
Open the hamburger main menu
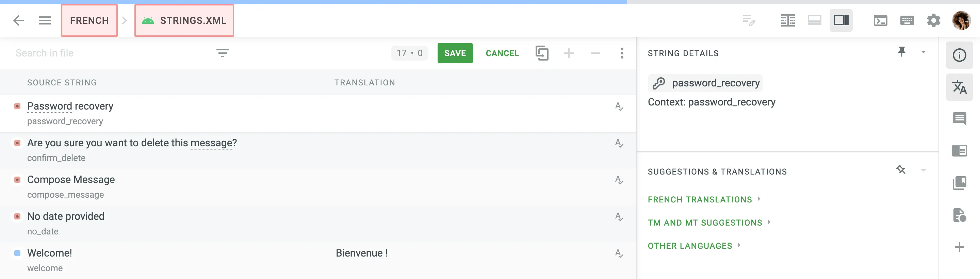45,20
